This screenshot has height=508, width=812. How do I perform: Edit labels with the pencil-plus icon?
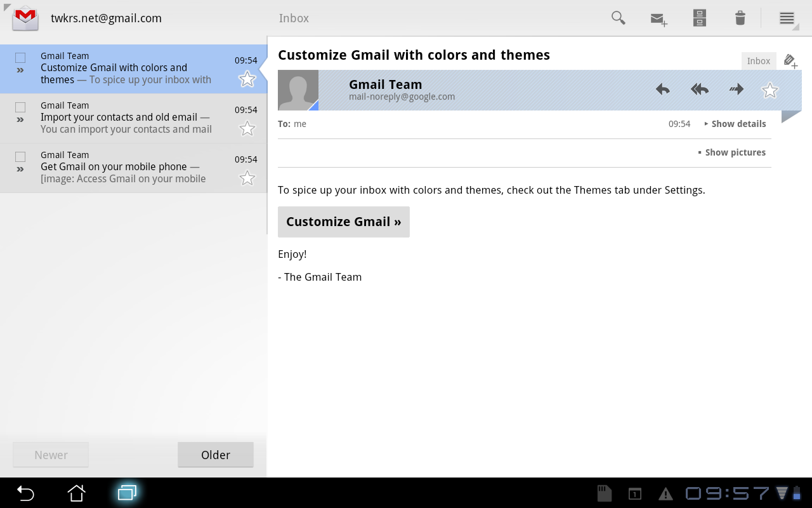(x=790, y=61)
